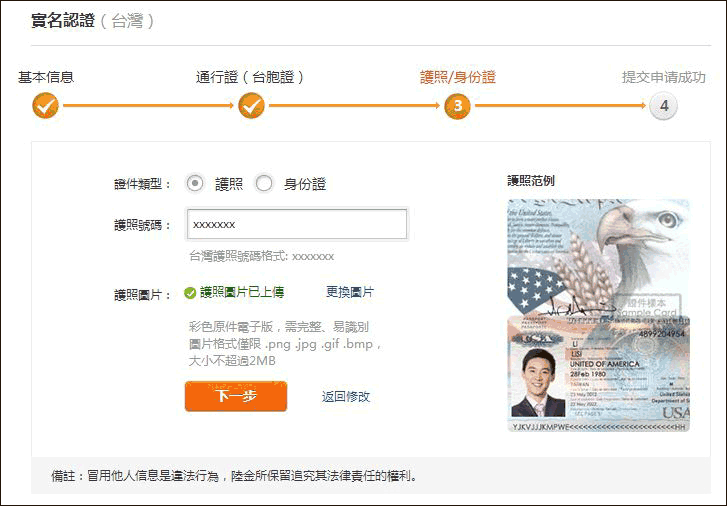Click the checkmark icon under 基本信息
The height and width of the screenshot is (506, 727).
click(x=45, y=105)
